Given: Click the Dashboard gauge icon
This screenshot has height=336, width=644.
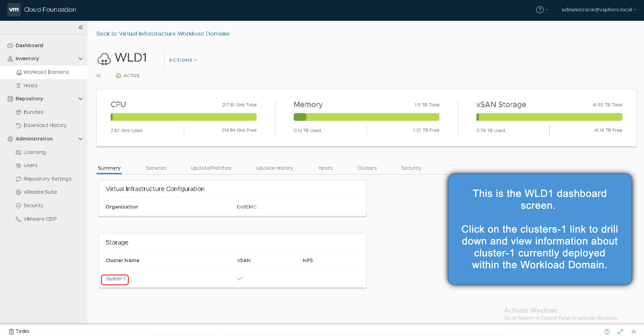Looking at the screenshot, I should [10, 45].
